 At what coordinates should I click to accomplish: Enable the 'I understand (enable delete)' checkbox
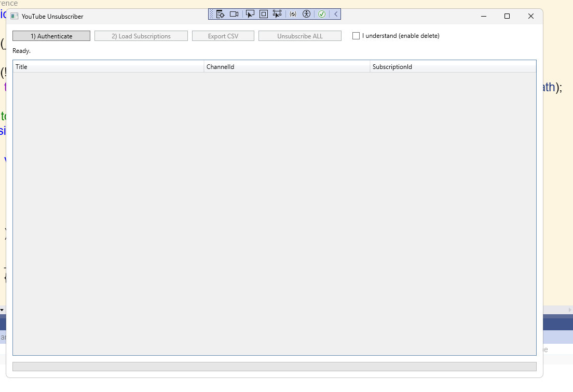coord(356,35)
